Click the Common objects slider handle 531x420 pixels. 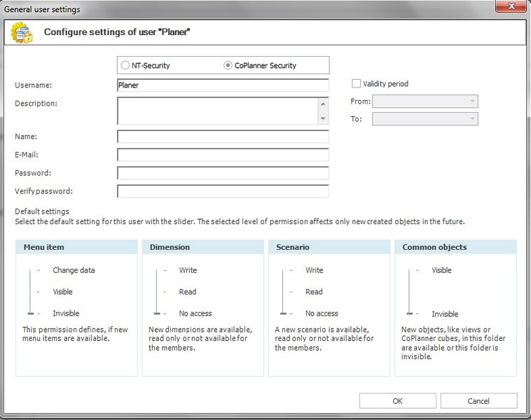409,314
